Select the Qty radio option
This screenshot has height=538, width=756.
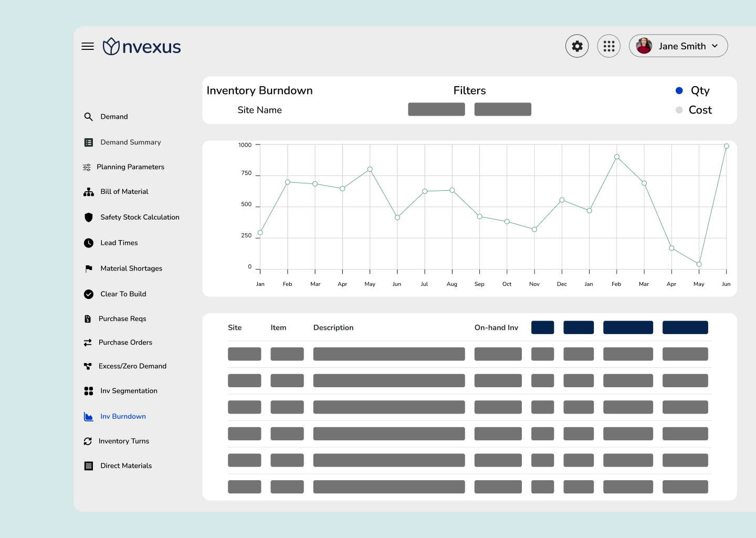679,90
